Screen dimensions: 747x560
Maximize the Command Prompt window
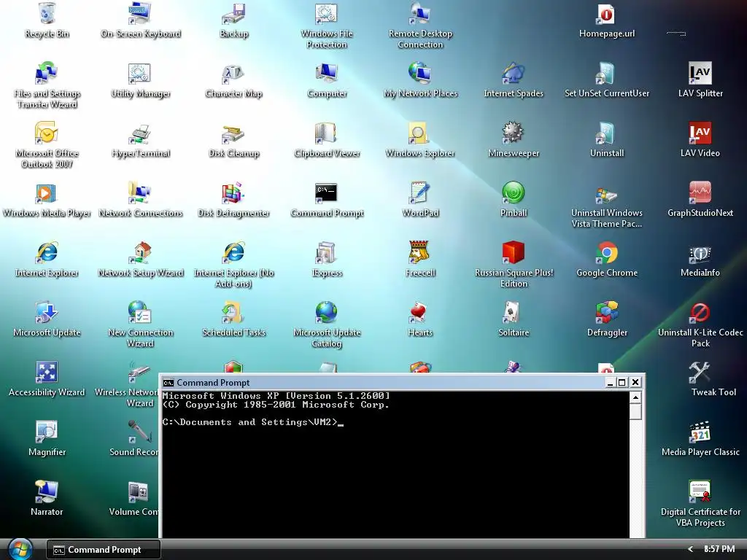(x=622, y=382)
